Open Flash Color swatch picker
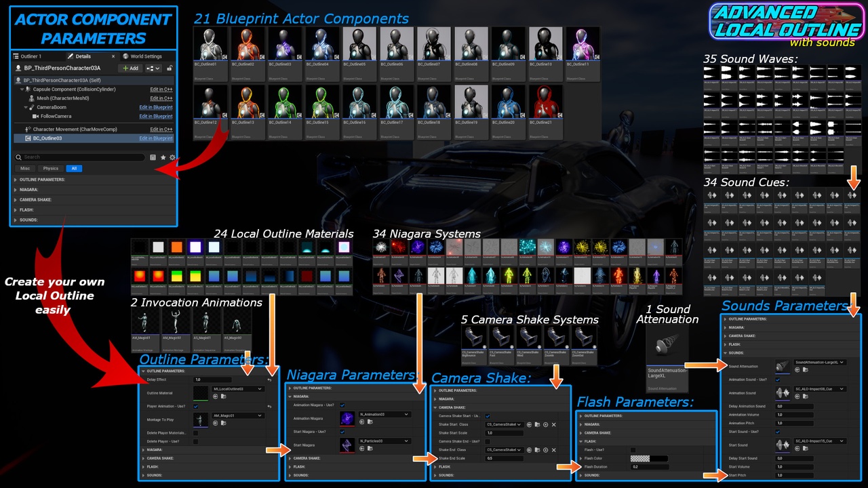868x488 pixels. click(649, 459)
